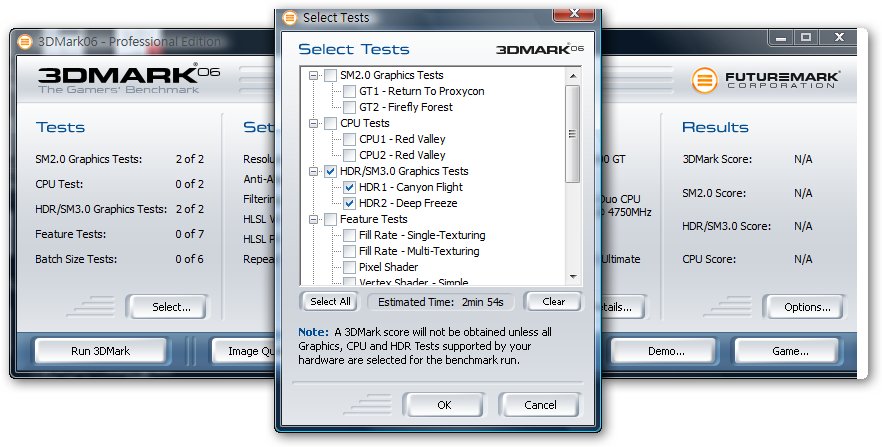Collapse the Feature Tests tree branch
Screen dimensions: 882x447
(314, 219)
